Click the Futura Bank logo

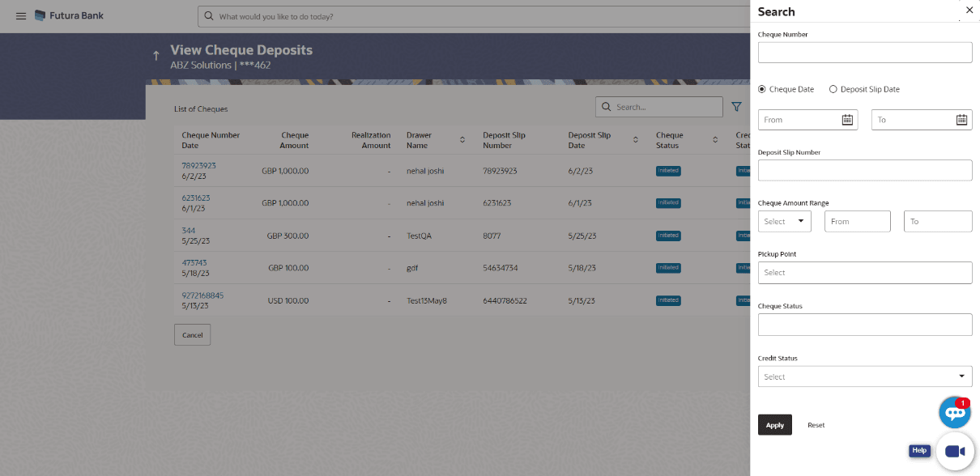(69, 16)
